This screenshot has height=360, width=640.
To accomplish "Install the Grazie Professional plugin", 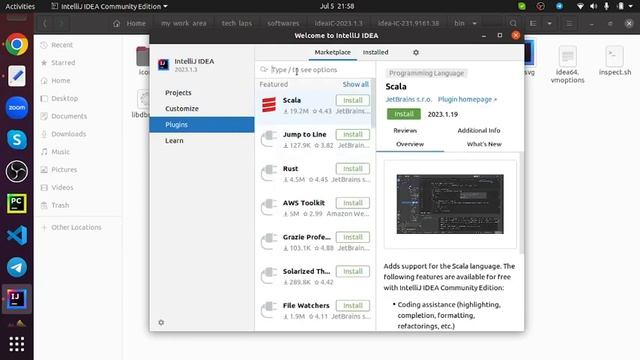I will pos(353,237).
